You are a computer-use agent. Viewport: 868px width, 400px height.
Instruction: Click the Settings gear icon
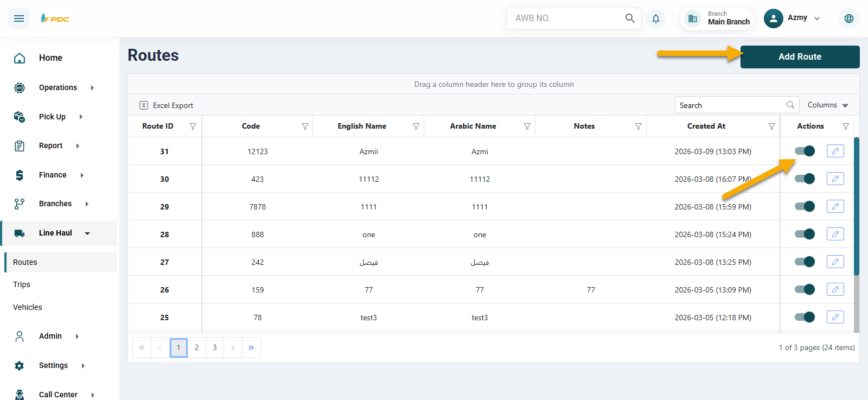pyautogui.click(x=20, y=365)
